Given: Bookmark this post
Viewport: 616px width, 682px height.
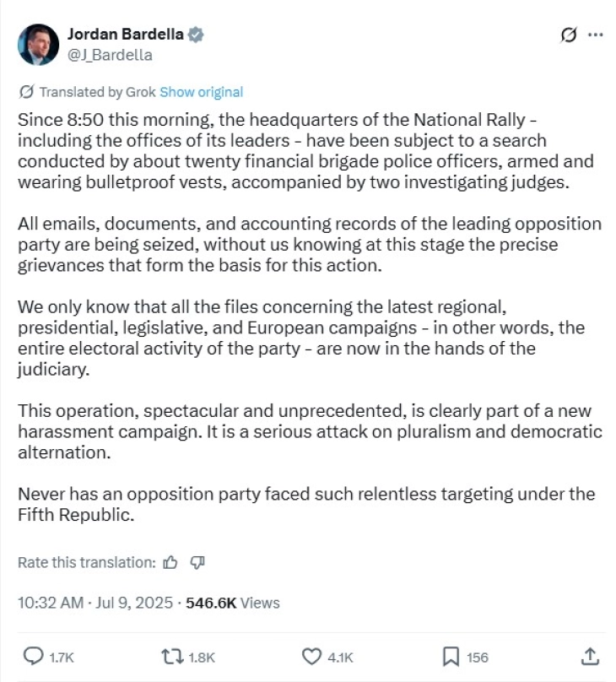Looking at the screenshot, I should [451, 656].
